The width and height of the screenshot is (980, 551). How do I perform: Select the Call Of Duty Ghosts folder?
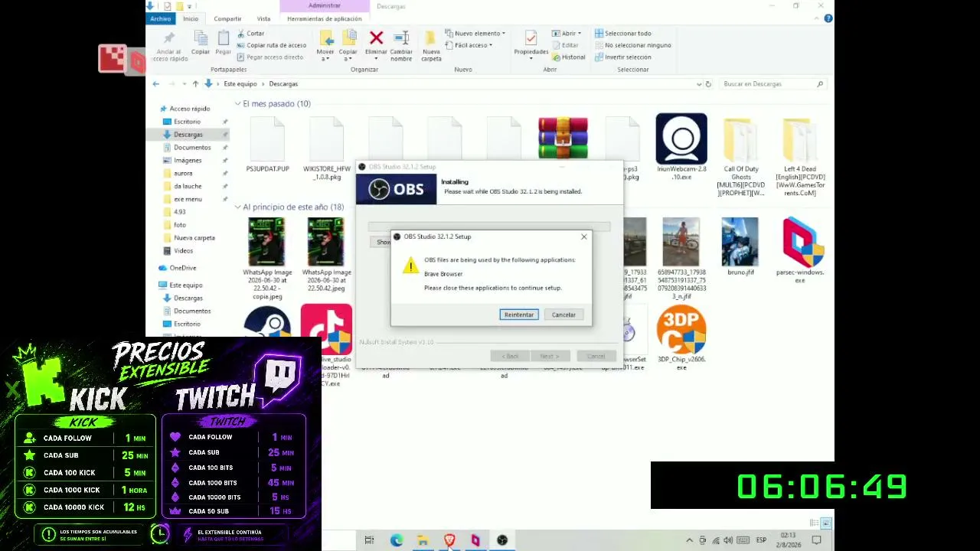(x=740, y=157)
